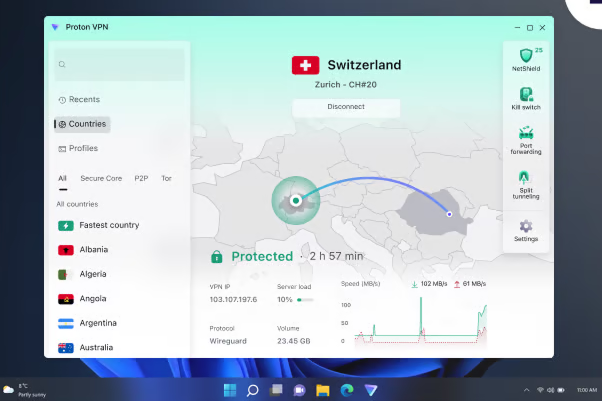This screenshot has height=401, width=602.
Task: Switch to the P2P tab
Action: (x=141, y=178)
